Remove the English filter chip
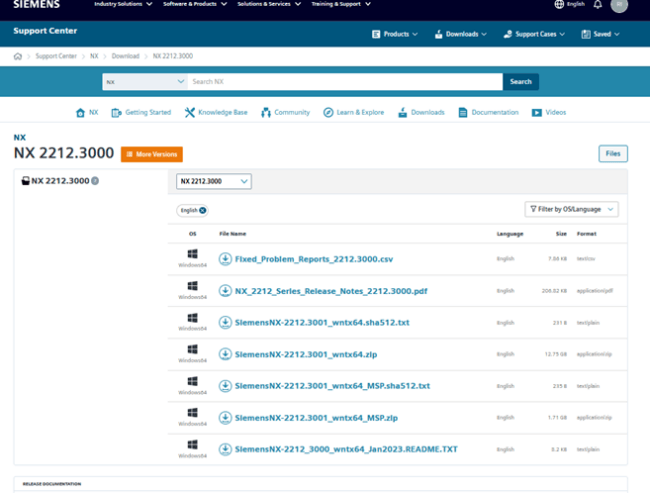 coord(202,210)
